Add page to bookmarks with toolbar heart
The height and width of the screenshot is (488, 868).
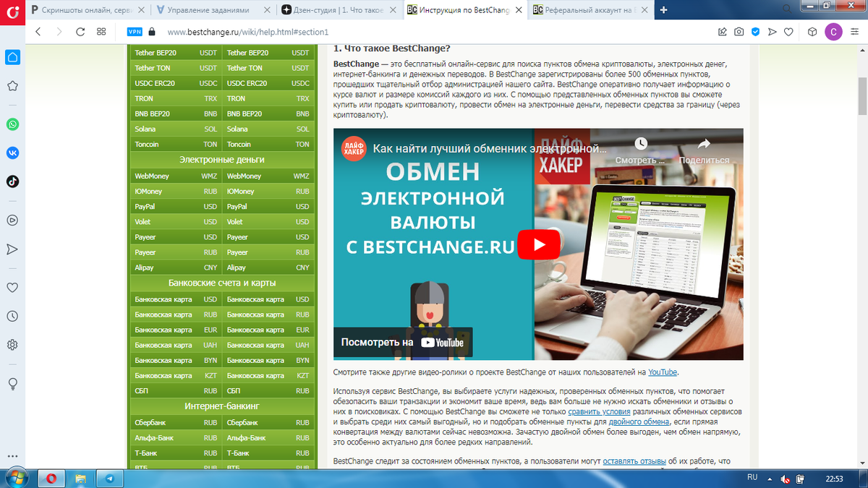(789, 32)
